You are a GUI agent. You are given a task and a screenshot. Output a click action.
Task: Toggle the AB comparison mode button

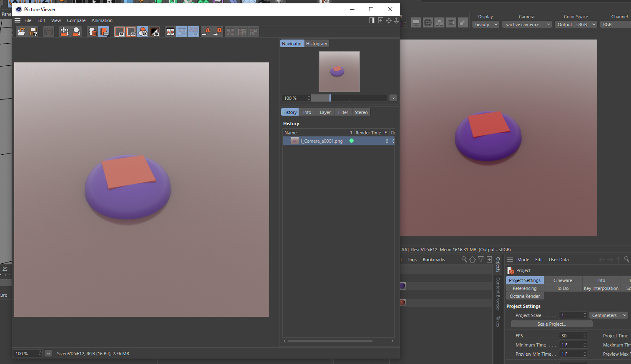pyautogui.click(x=170, y=32)
